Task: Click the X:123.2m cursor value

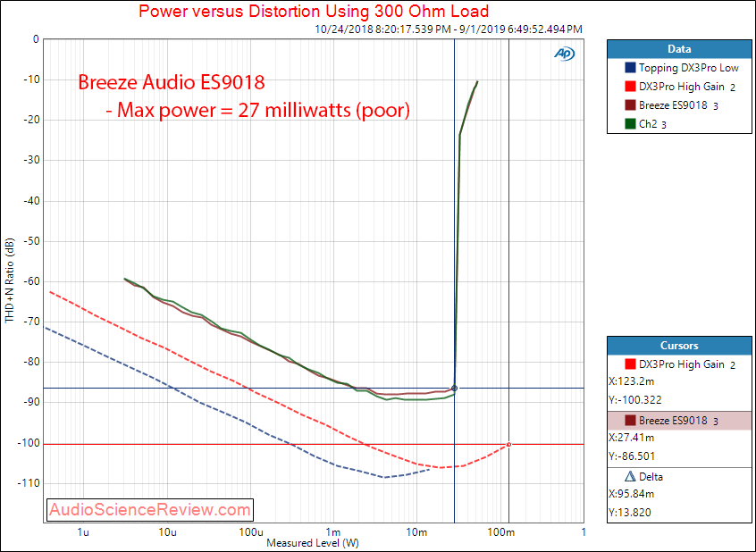Action: click(632, 381)
